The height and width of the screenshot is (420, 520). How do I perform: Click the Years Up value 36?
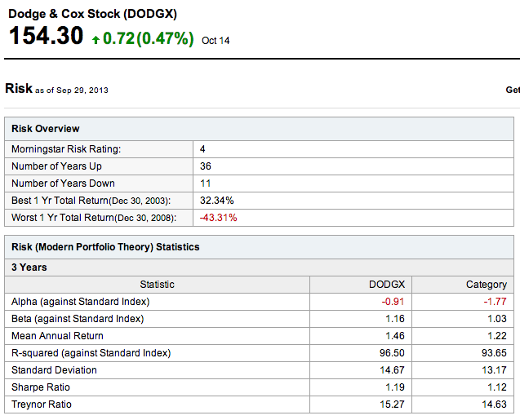205,166
